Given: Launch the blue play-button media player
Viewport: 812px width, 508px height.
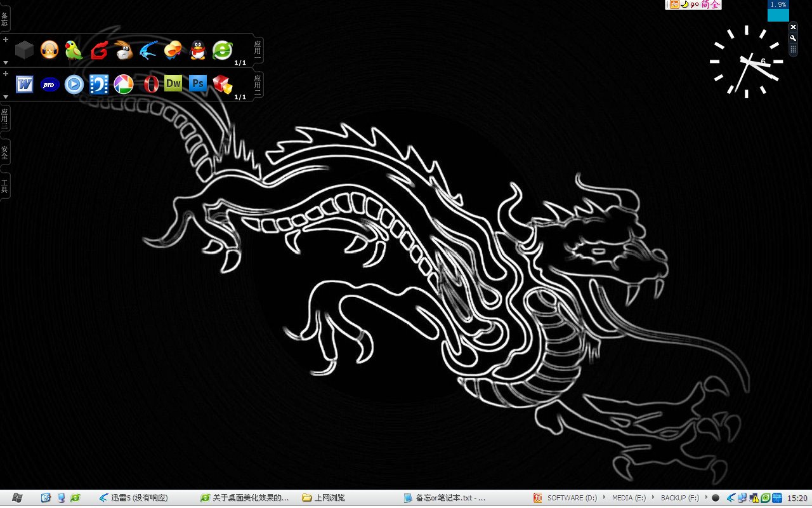Looking at the screenshot, I should 74,84.
